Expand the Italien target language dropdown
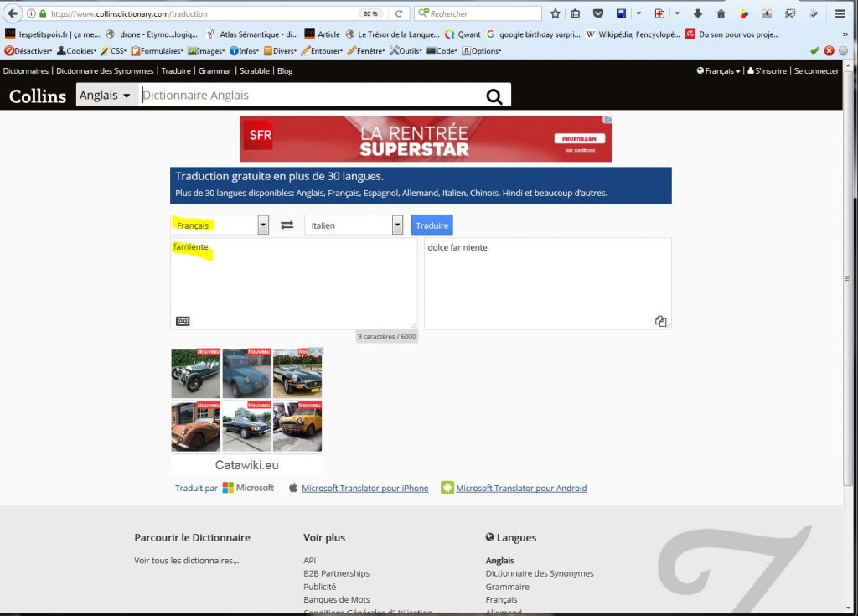 point(397,225)
